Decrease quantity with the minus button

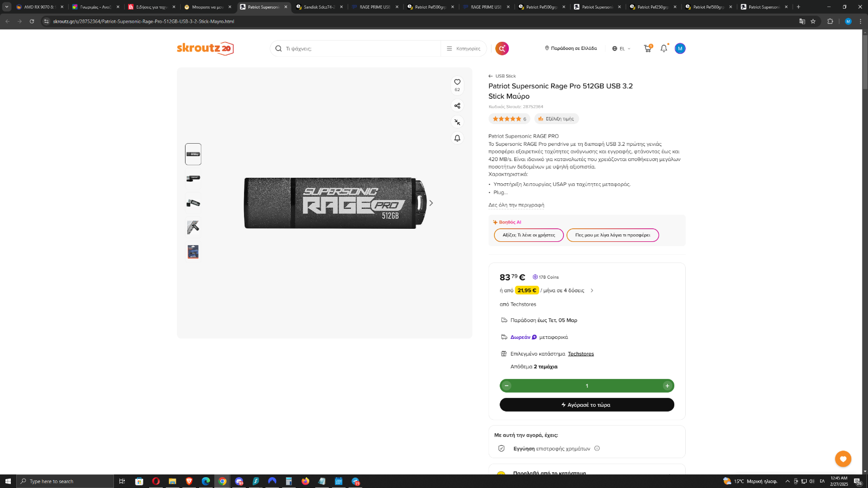pos(507,386)
